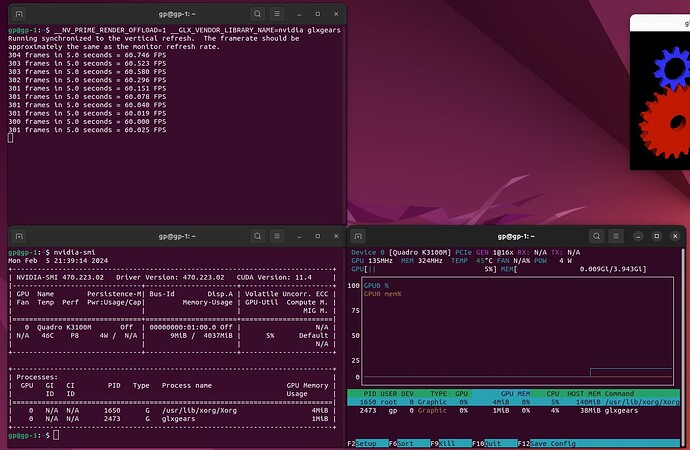Open search in nvtop terminal window
The width and height of the screenshot is (690, 450).
pos(596,236)
